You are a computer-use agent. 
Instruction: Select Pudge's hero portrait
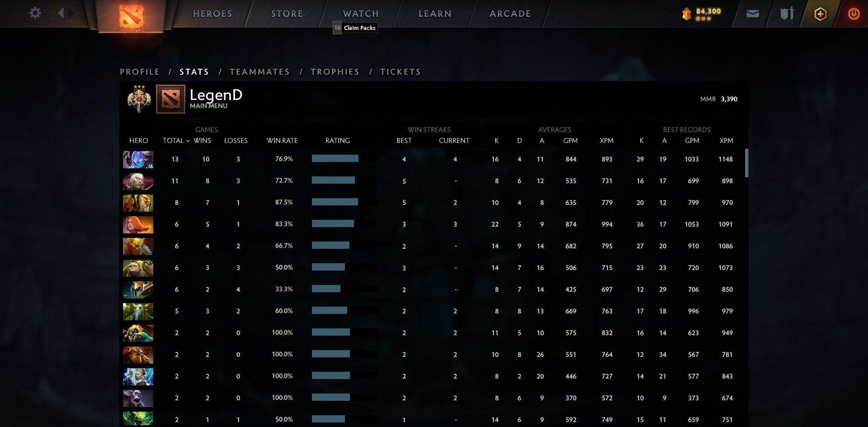pos(138,268)
